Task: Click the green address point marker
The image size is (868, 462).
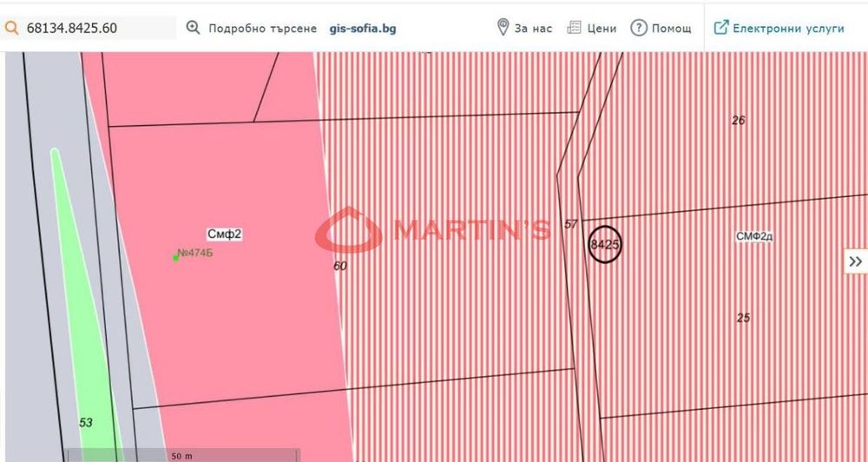Action: point(175,258)
